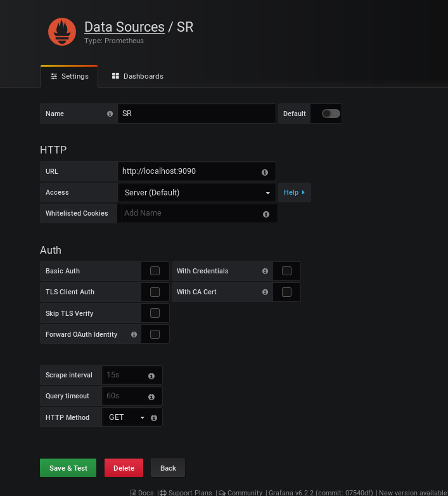Viewport: 448px width, 496px height.
Task: Click the Whitelisted Cookies Add Name field
Action: point(199,213)
